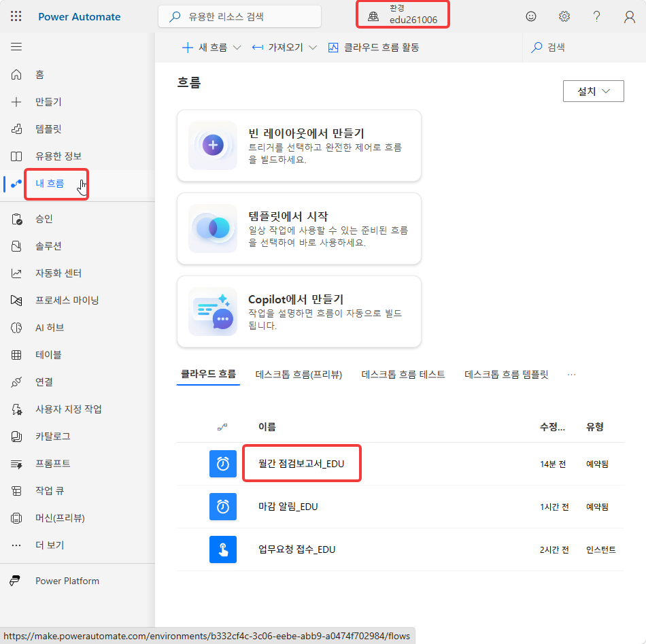Open the environment picker edu261006
This screenshot has height=644, width=646.
403,14
